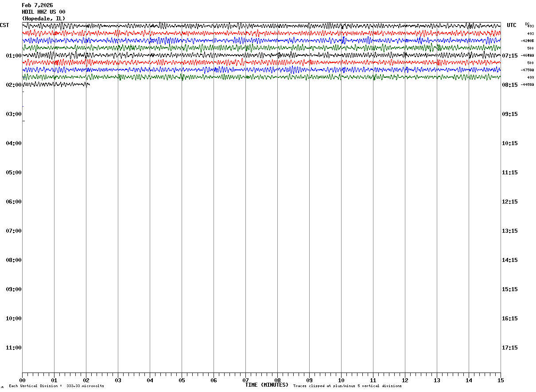
Task: Click minute '09' on the time axis
Action: (309, 380)
